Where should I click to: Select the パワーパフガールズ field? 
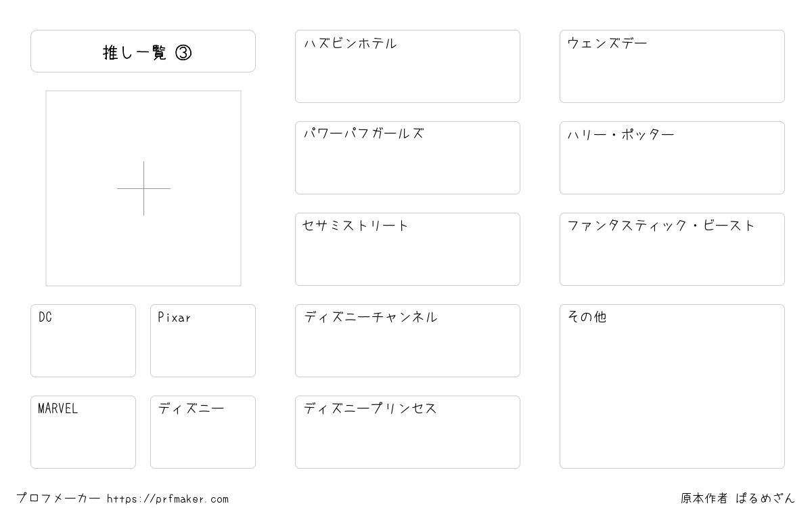[x=407, y=158]
